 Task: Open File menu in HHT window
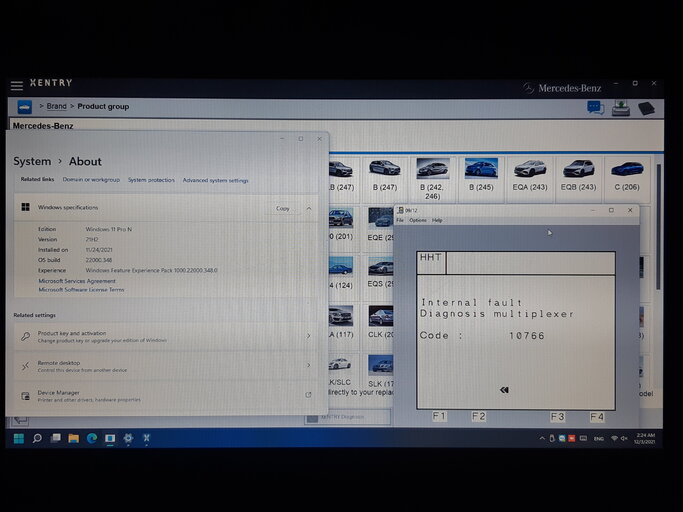coord(400,220)
